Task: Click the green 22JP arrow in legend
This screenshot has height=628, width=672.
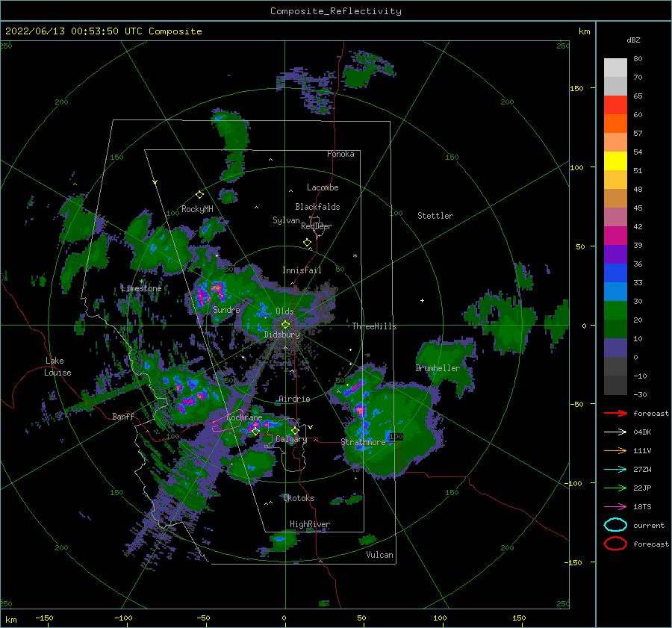Action: click(x=615, y=488)
